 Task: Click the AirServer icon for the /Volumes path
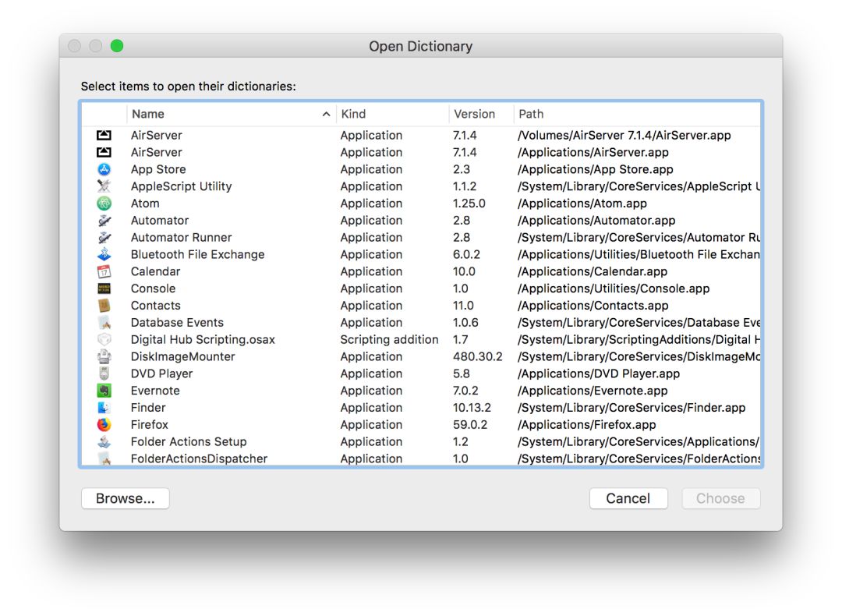coord(104,136)
